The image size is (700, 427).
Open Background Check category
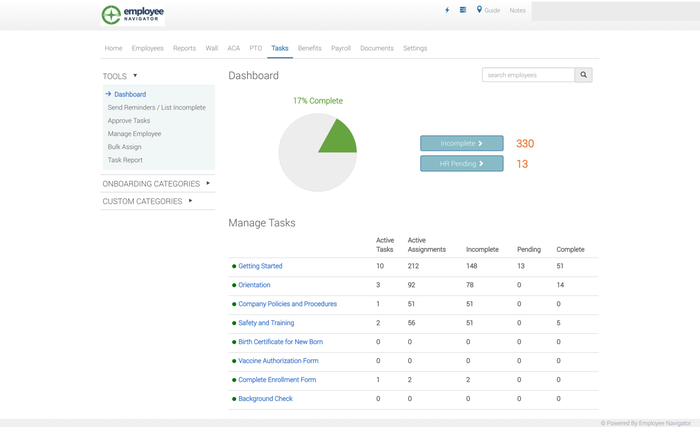(x=265, y=399)
